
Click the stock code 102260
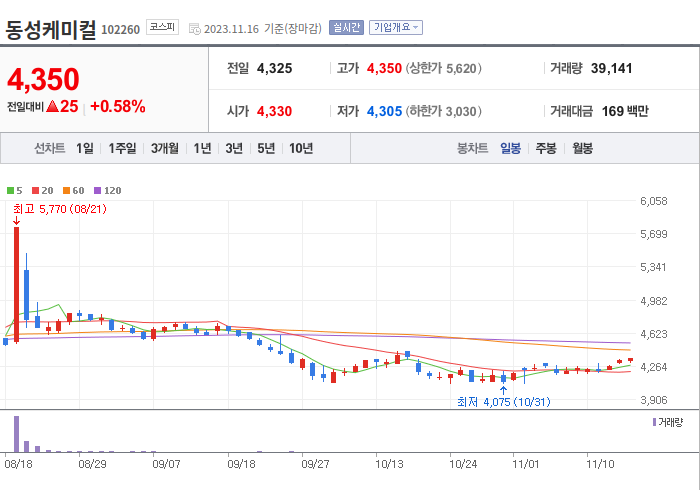pos(121,30)
